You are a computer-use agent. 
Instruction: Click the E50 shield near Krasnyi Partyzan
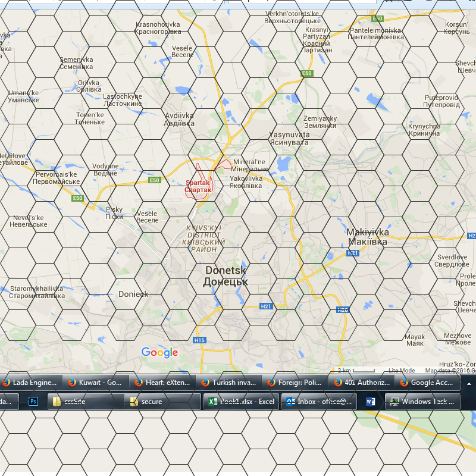[x=306, y=73]
